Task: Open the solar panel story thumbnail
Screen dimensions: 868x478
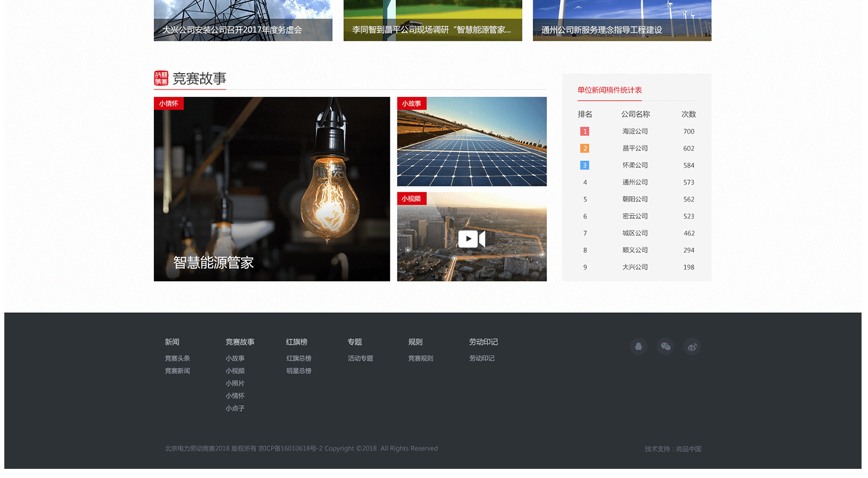Action: 472,141
